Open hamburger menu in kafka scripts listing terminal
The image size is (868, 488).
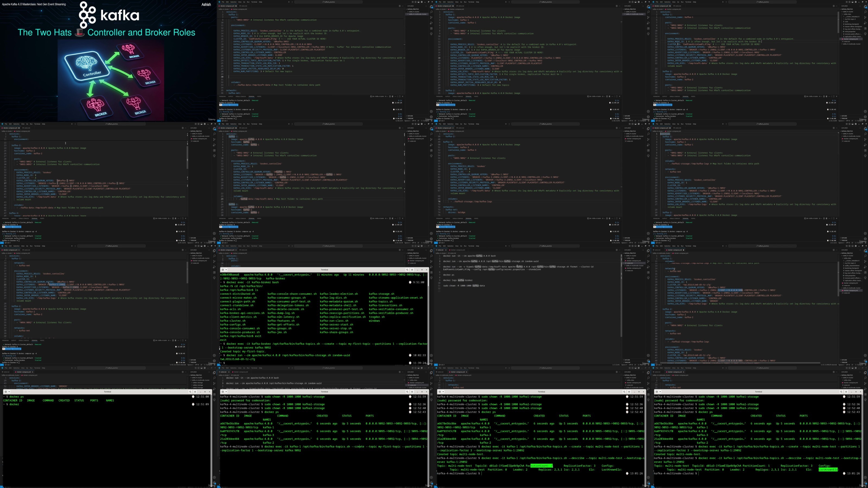click(412, 270)
